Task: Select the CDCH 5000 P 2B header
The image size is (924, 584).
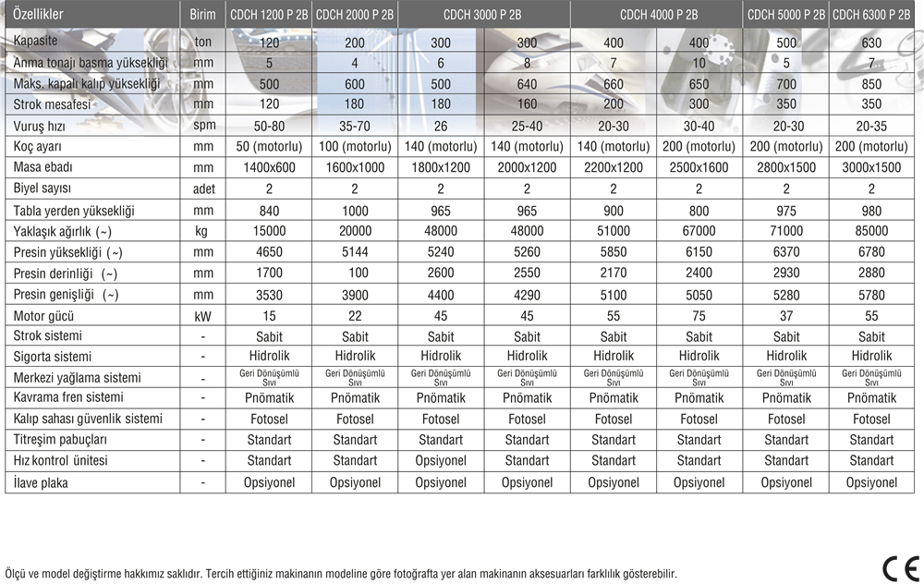Action: tap(786, 15)
